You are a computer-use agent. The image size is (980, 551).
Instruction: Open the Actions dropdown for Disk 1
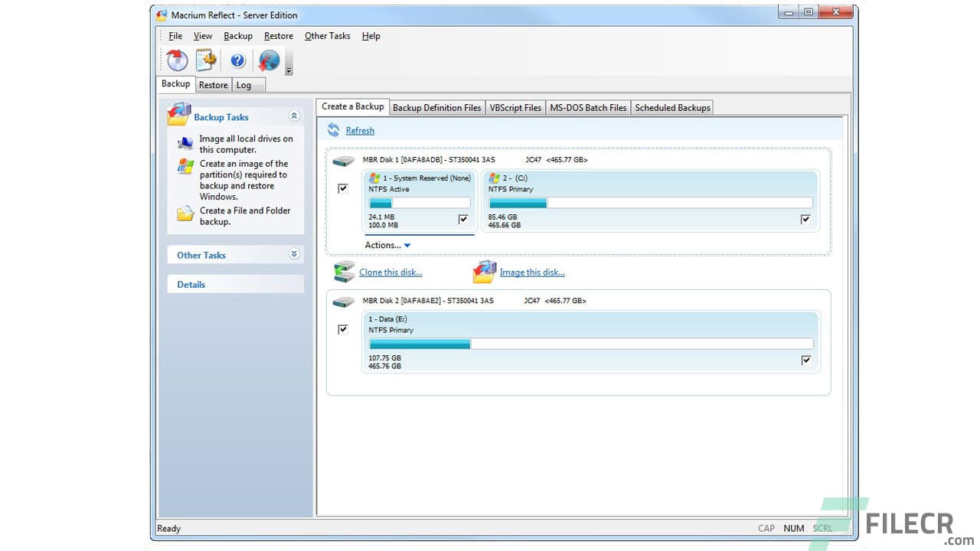387,245
